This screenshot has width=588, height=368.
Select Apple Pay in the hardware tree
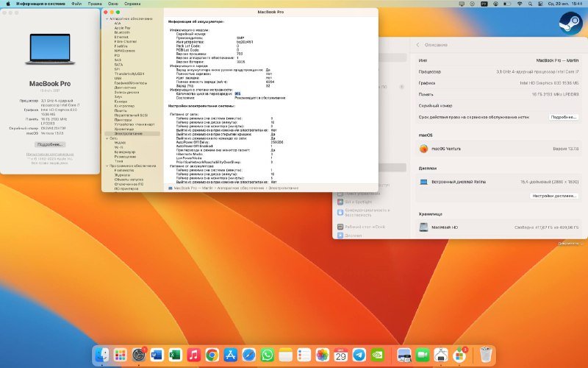[x=122, y=28]
